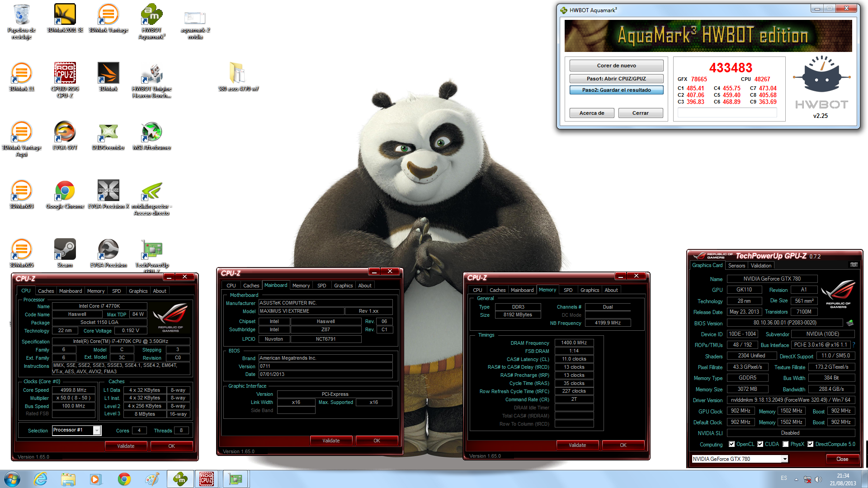Open the Papelera de reciclaje desktop icon
The height and width of the screenshot is (488, 868).
click(x=21, y=21)
